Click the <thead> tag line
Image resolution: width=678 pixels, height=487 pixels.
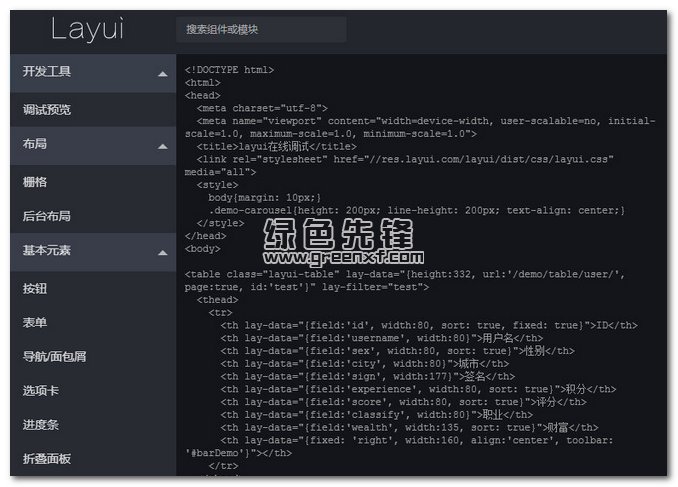click(x=217, y=300)
